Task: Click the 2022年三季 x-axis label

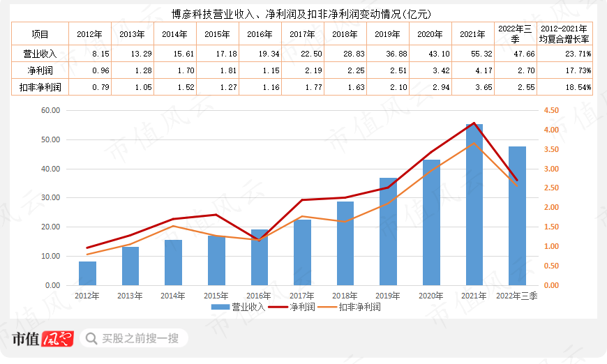Action: [517, 296]
